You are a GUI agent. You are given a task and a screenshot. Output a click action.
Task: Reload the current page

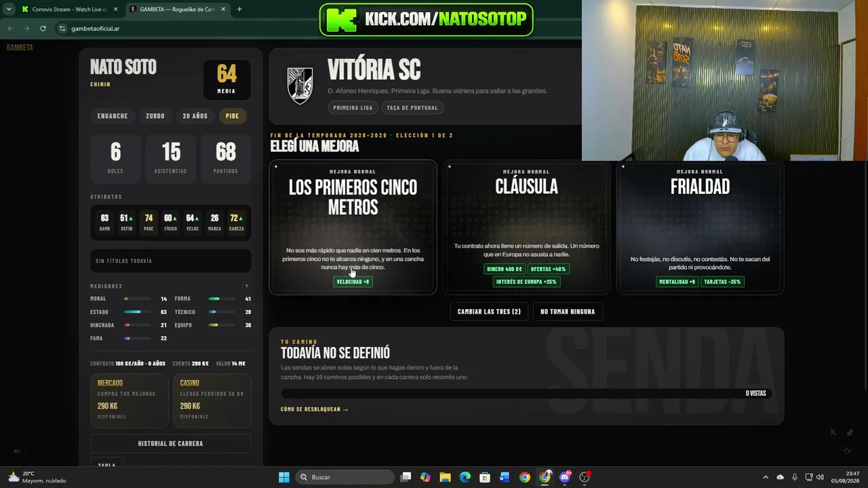43,28
